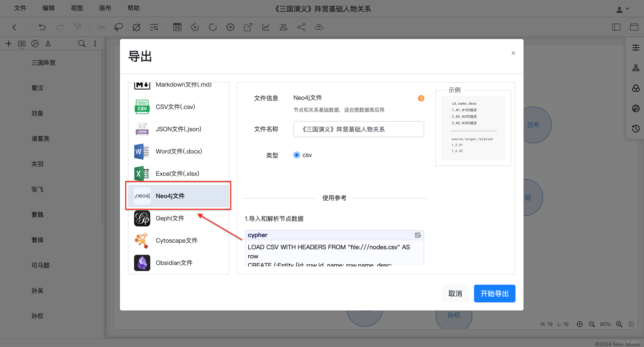
Task: Click the 取消 button
Action: point(455,293)
